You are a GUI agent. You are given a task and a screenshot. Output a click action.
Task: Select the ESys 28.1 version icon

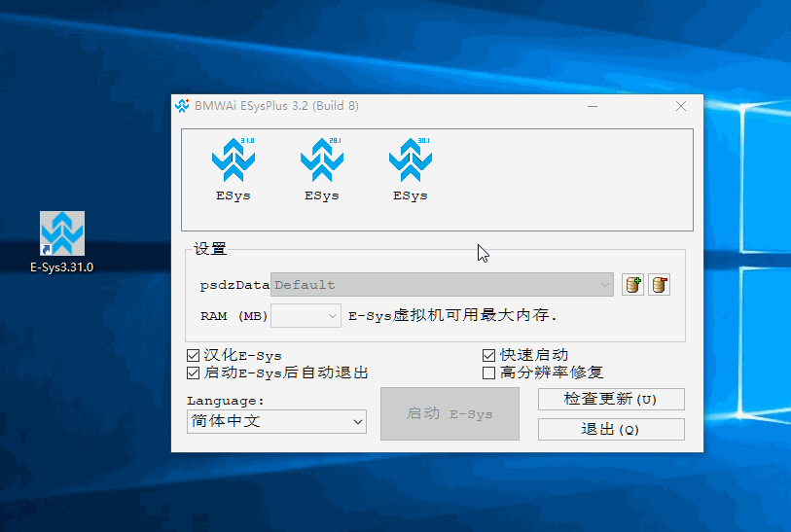click(322, 168)
